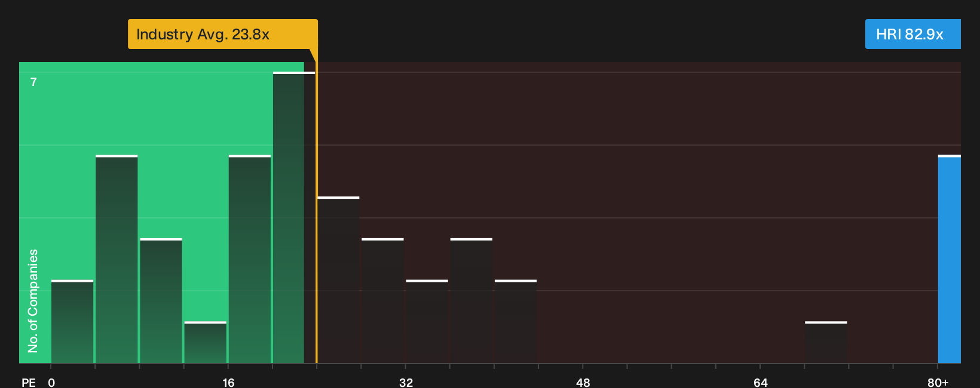Click the axis label 16

pyautogui.click(x=228, y=382)
